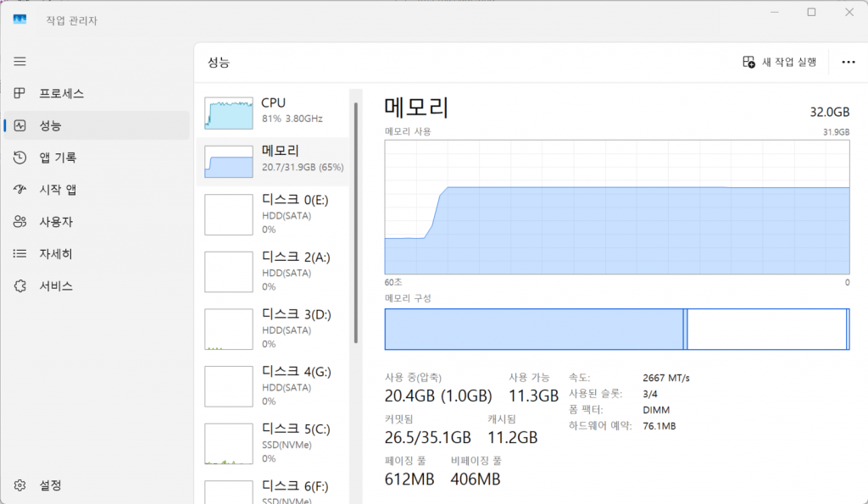Click the 디스크 5(C:) label
The image size is (868, 504).
(296, 429)
